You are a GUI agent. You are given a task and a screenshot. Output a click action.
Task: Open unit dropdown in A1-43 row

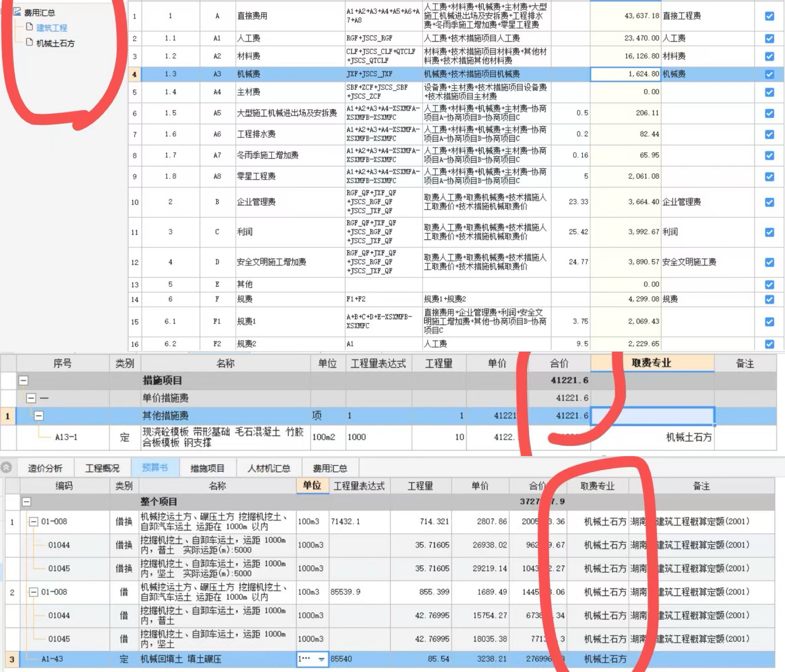click(x=321, y=659)
